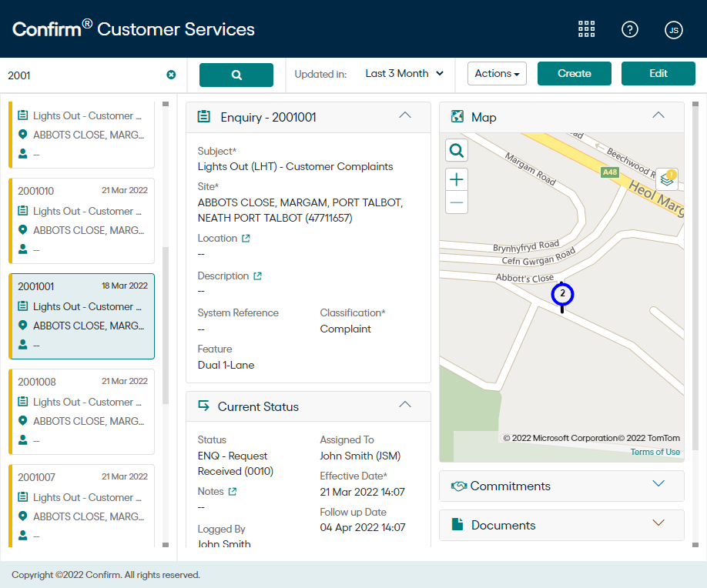Click the map search magnifier icon
This screenshot has height=588, width=707.
pos(456,150)
